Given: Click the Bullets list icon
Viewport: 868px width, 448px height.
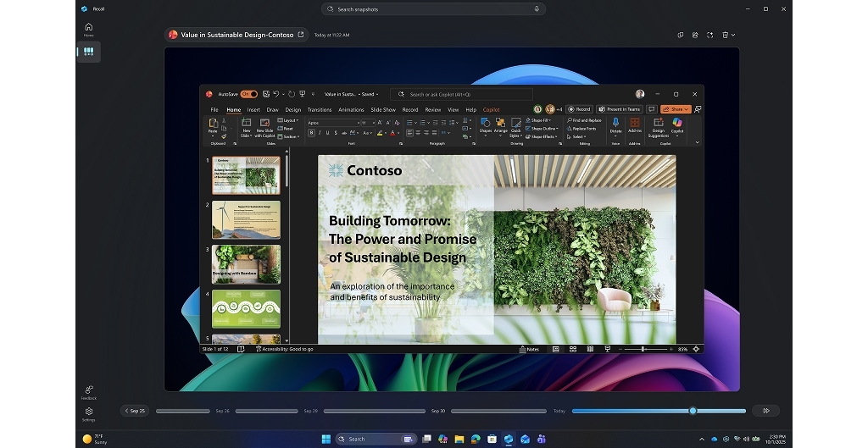Looking at the screenshot, I should [410, 123].
